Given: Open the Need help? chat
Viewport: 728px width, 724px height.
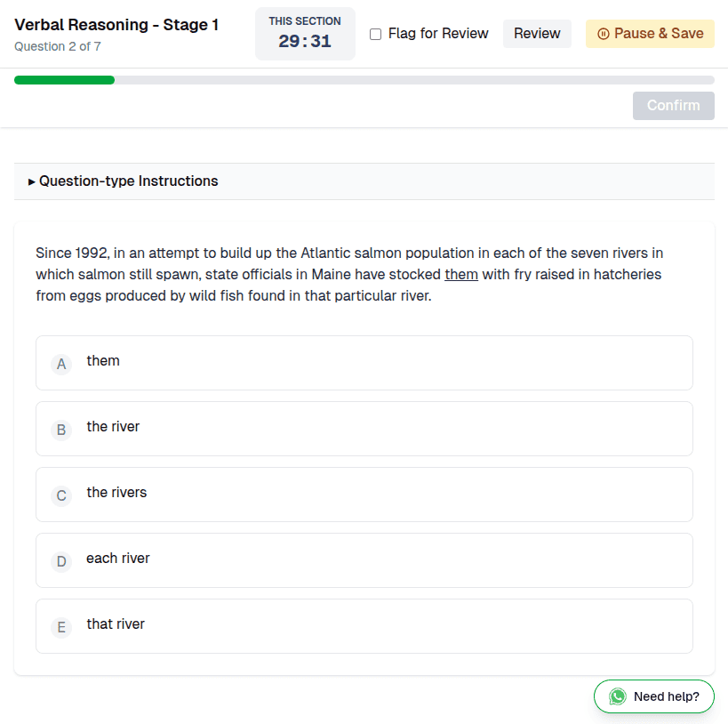Looking at the screenshot, I should click(x=653, y=696).
